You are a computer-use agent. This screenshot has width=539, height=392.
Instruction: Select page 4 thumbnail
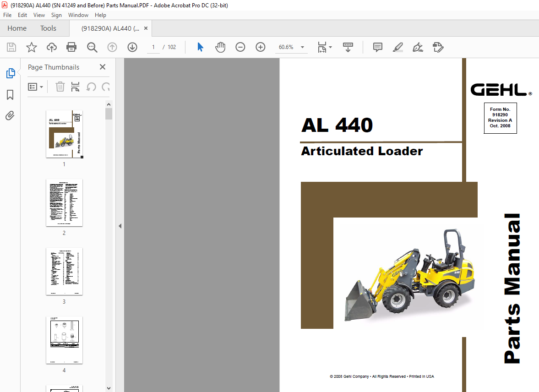coord(64,340)
